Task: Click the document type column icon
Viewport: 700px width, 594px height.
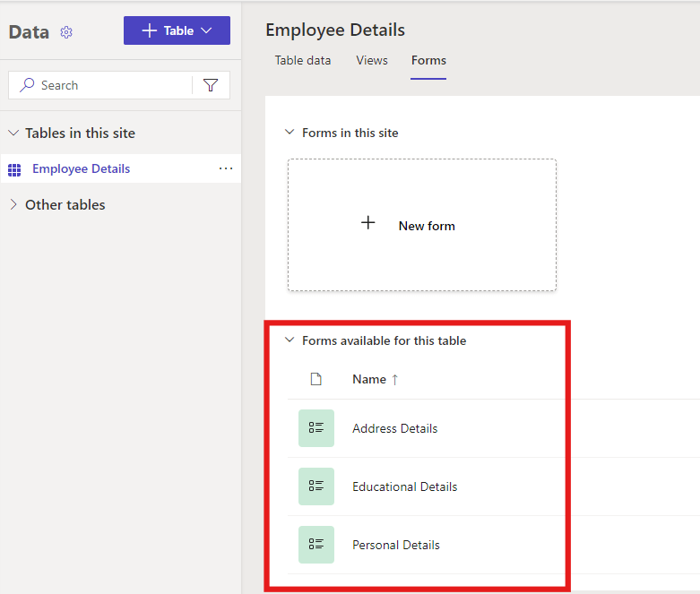Action: click(315, 379)
